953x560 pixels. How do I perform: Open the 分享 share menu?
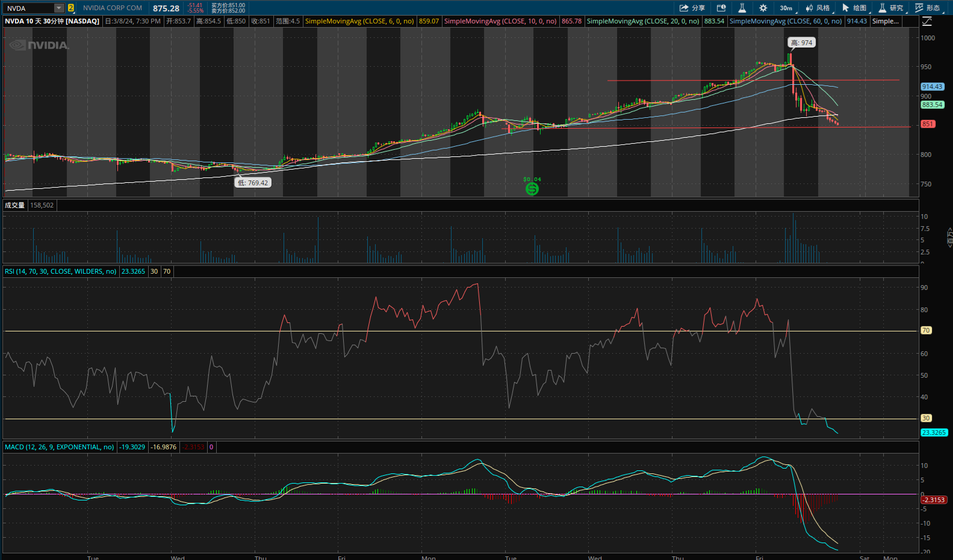pyautogui.click(x=692, y=8)
